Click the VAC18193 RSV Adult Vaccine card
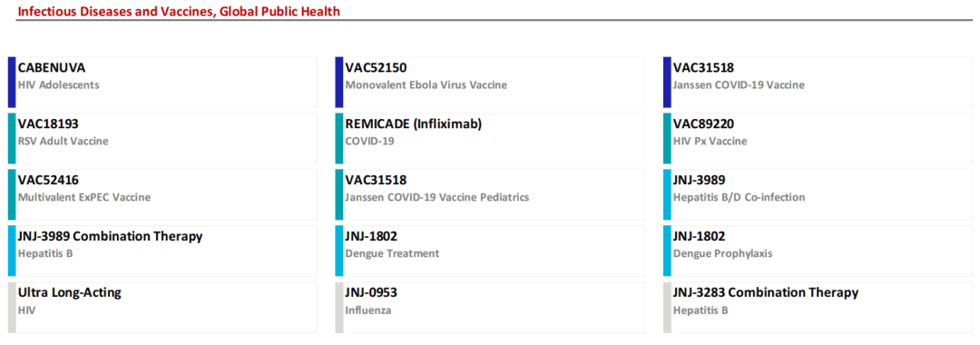The height and width of the screenshot is (345, 980). (x=162, y=139)
